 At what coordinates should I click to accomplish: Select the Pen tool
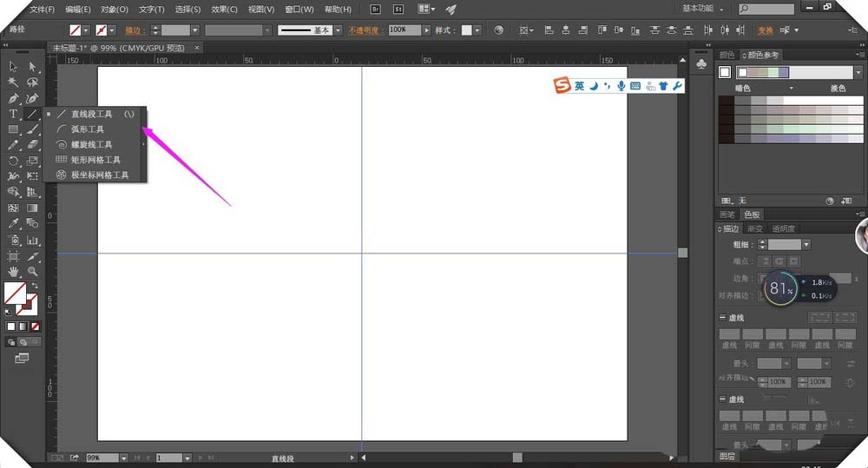click(x=13, y=98)
